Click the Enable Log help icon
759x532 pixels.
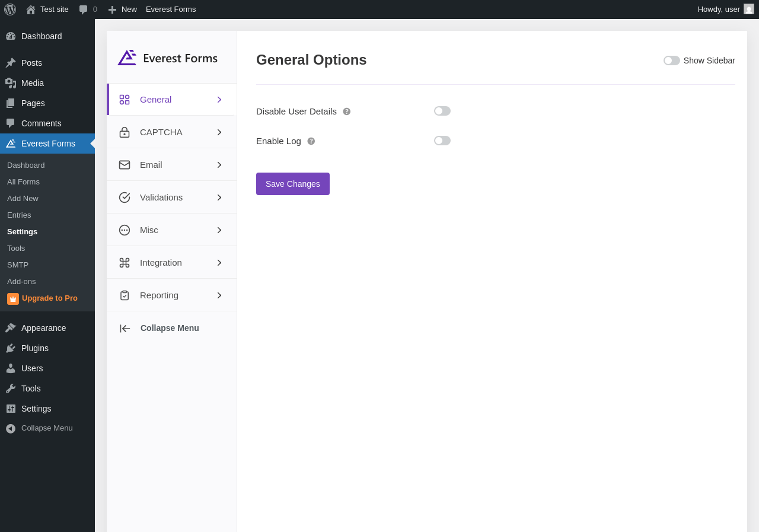pyautogui.click(x=311, y=141)
